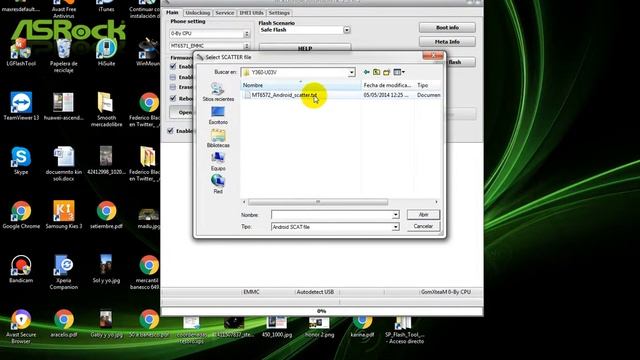Viewport: 640px width, 360px height.
Task: Uncheck the first checked Enable box under Firmware
Action: tap(173, 66)
